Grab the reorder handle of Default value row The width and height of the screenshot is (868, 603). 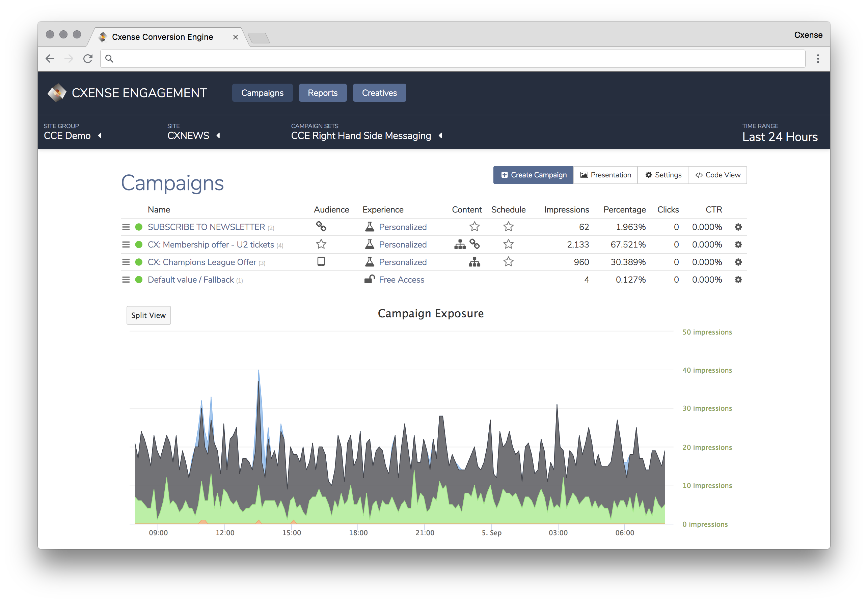(x=126, y=280)
